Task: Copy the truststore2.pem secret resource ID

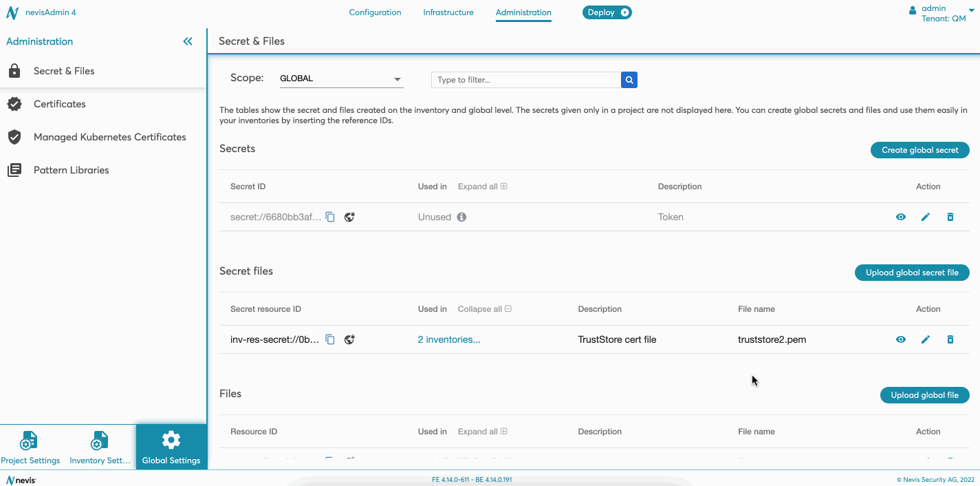Action: pyautogui.click(x=330, y=339)
